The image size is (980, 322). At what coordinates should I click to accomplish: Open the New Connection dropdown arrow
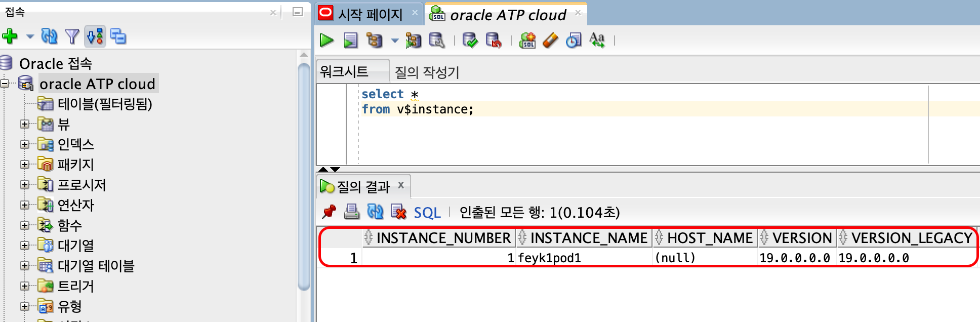[x=30, y=36]
